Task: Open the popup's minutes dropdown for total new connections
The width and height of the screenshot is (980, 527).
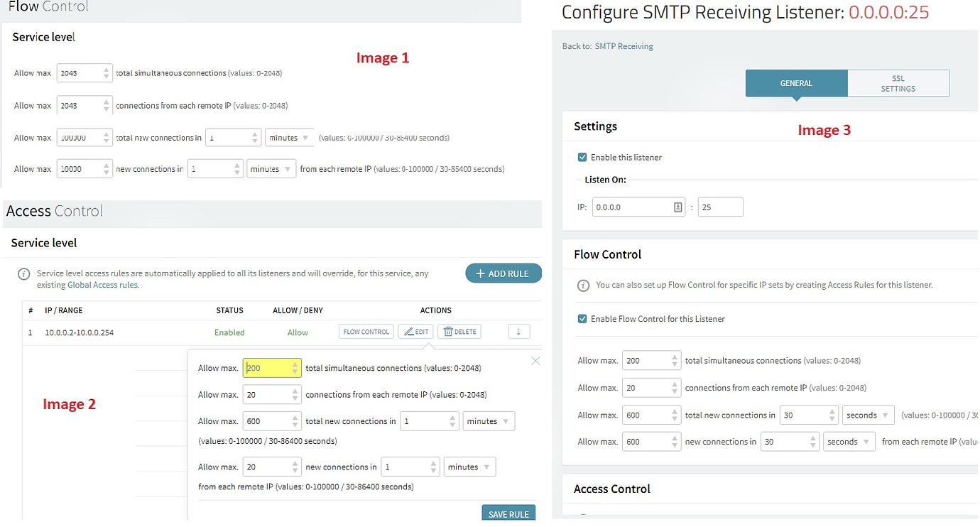Action: pos(489,421)
